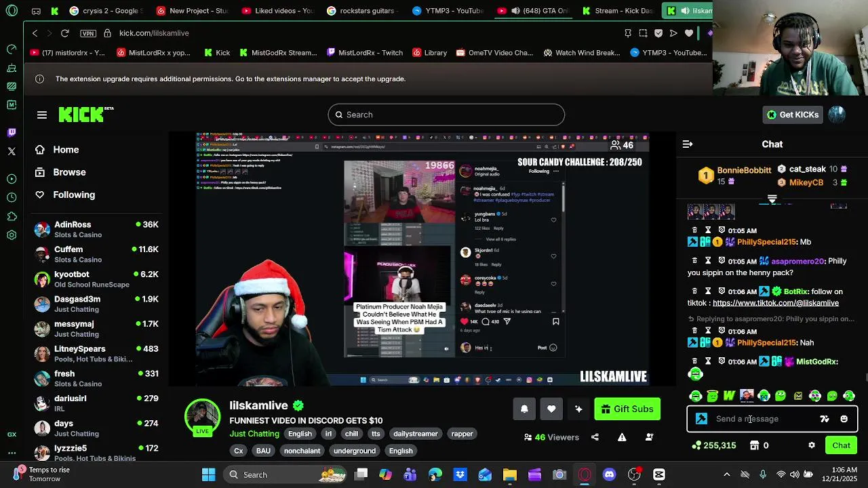
Task: Click the tts tag
Action: click(376, 434)
